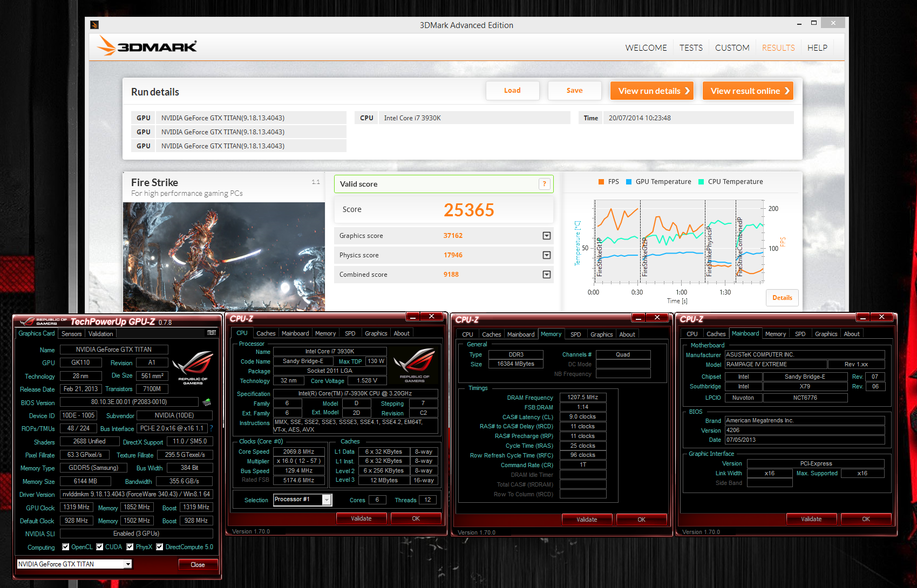Click the Load button

coord(513,91)
